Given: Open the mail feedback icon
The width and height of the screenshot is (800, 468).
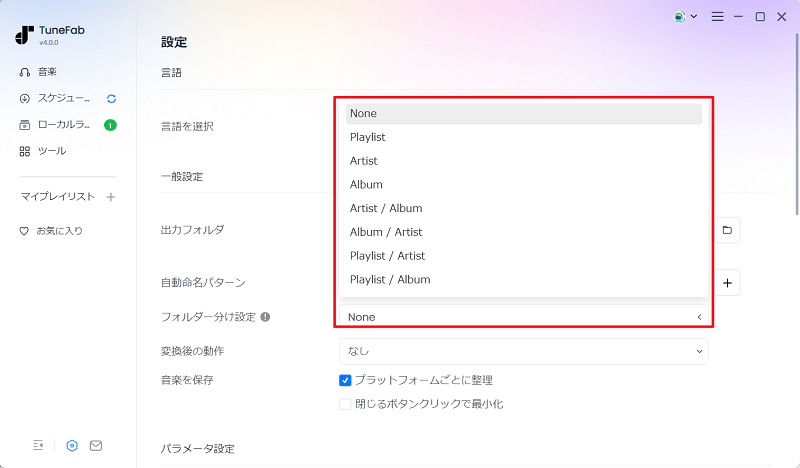Looking at the screenshot, I should 96,446.
